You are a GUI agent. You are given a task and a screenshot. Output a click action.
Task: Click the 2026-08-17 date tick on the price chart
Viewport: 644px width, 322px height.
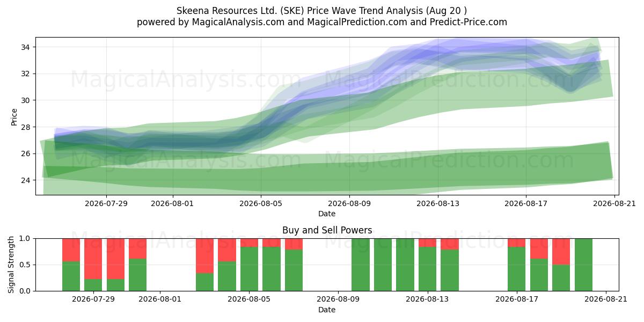(x=525, y=203)
